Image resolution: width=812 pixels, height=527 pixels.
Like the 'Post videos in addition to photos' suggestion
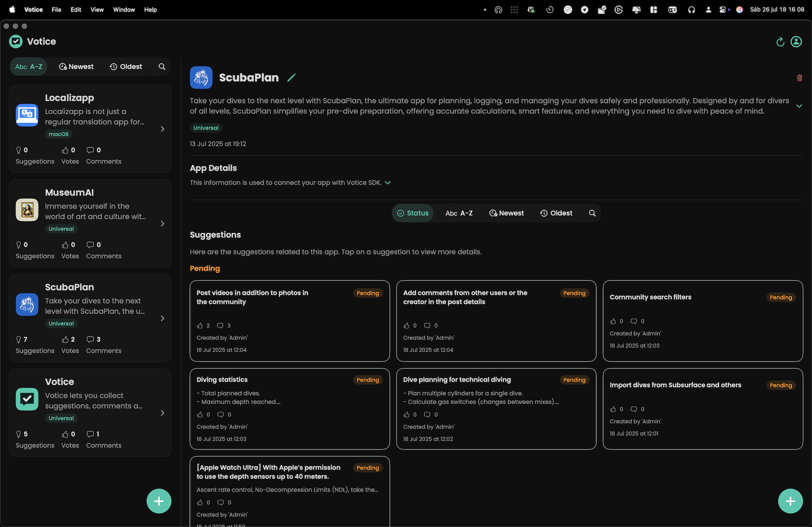(200, 325)
